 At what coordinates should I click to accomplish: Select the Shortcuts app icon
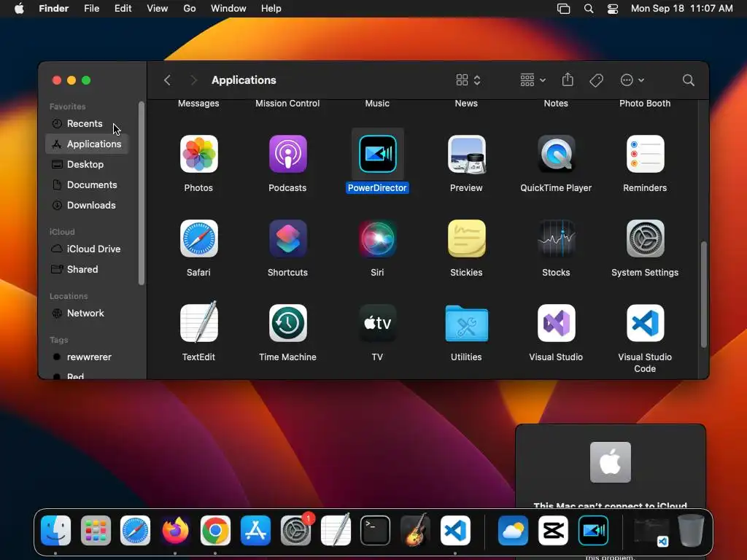click(x=287, y=238)
